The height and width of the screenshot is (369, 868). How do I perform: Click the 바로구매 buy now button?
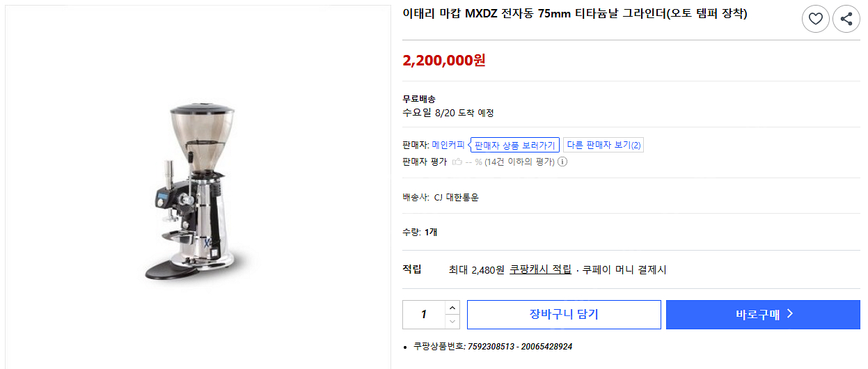click(x=763, y=315)
